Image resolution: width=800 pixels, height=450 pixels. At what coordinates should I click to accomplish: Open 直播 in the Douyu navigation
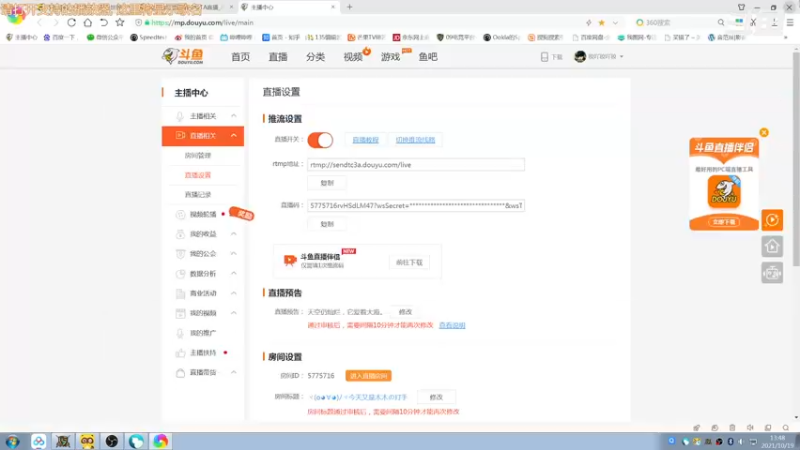[x=278, y=57]
